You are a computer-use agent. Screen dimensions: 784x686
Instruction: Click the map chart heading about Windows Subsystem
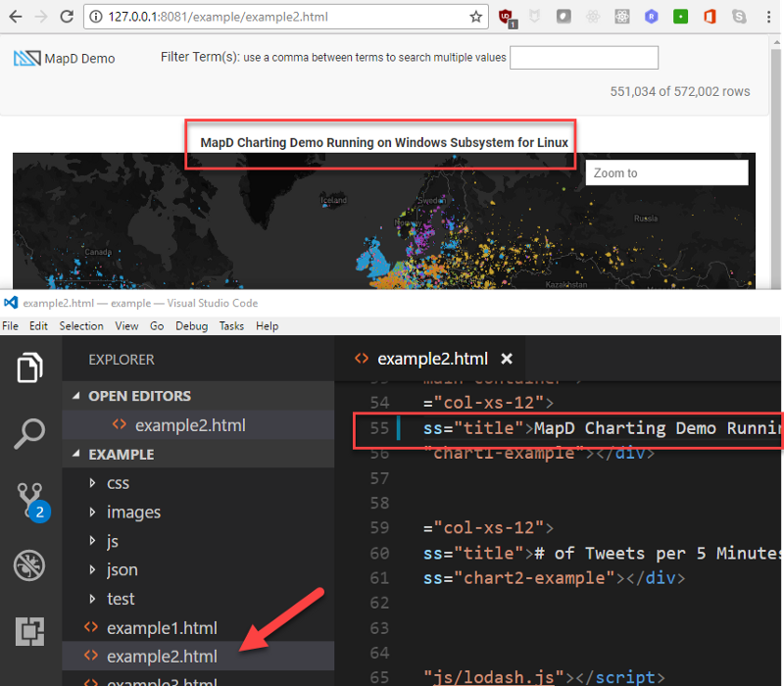pyautogui.click(x=384, y=142)
